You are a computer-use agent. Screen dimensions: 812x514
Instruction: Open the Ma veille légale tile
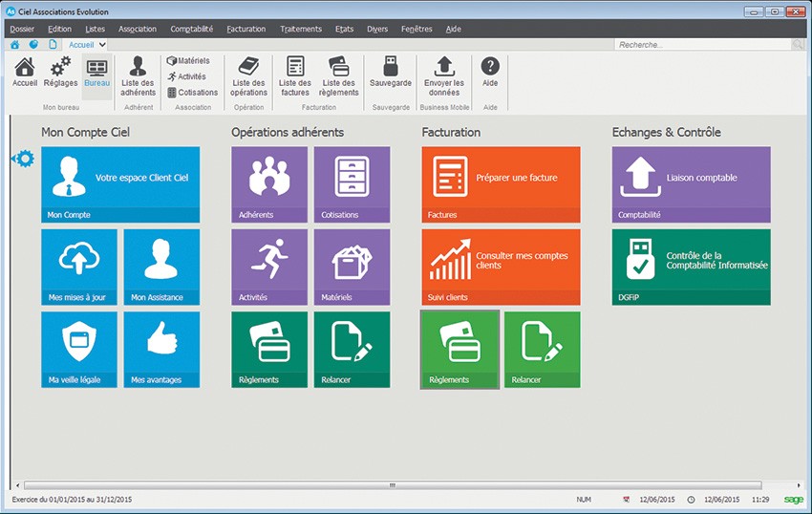point(79,349)
